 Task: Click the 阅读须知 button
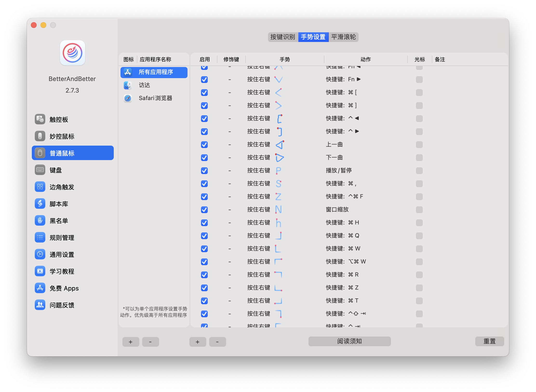(349, 341)
